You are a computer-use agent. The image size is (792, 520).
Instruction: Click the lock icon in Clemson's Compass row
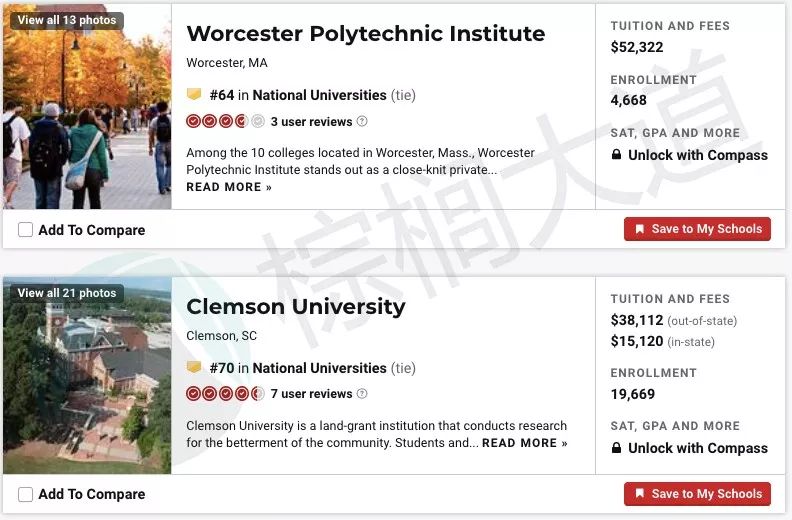click(x=616, y=447)
